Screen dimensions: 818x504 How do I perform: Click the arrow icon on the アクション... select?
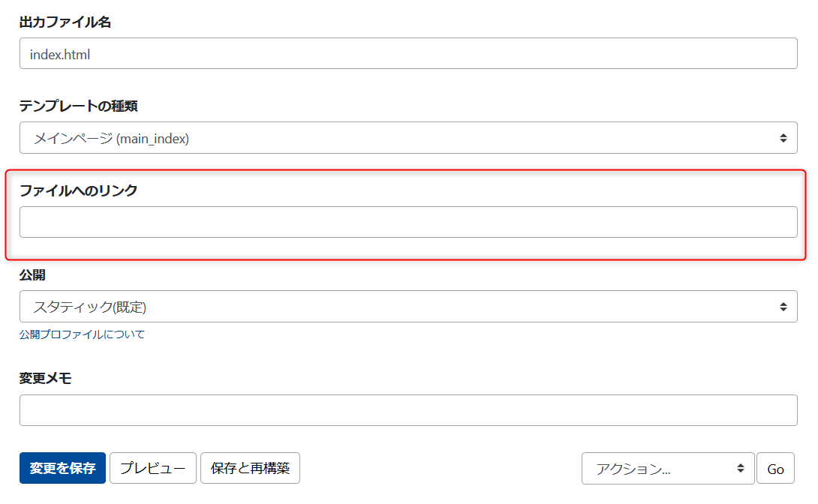point(741,469)
